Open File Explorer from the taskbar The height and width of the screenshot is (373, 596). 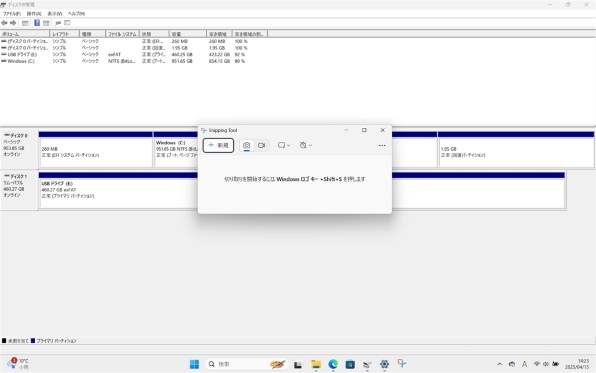[315, 364]
